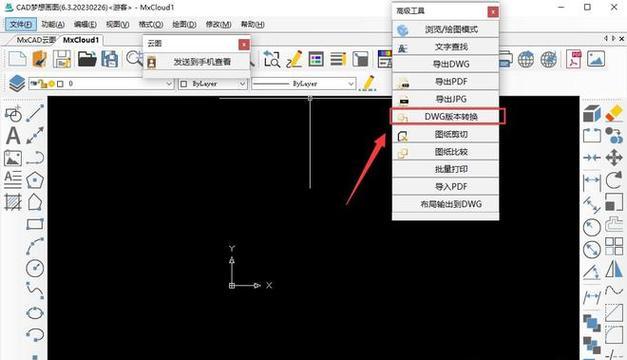Click the zoom previous magnifier icon
627x360 pixels.
click(x=272, y=59)
